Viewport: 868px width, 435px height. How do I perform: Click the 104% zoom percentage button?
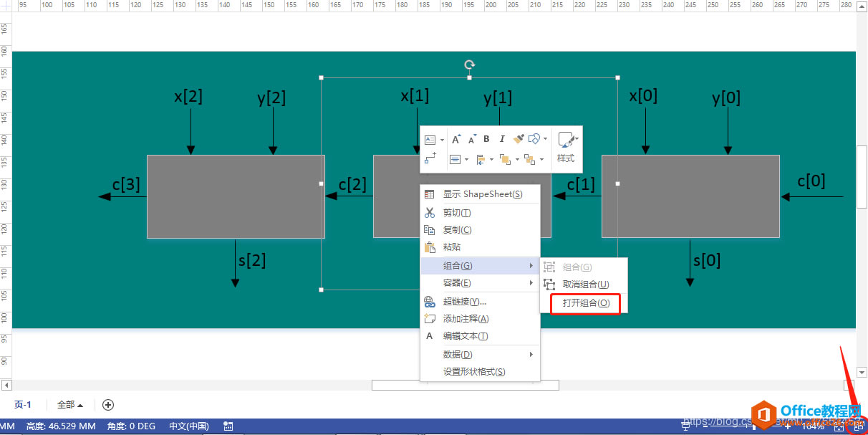coord(813,426)
